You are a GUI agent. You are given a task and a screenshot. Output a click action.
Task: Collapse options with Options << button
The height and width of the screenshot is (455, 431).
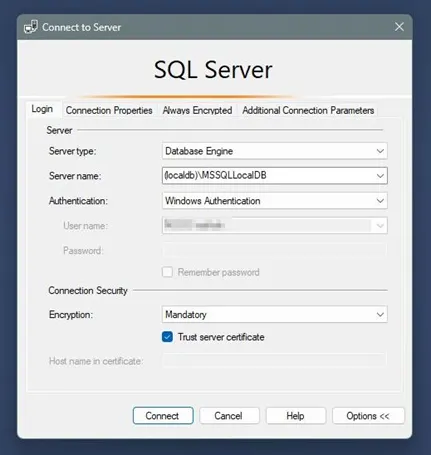coord(368,416)
